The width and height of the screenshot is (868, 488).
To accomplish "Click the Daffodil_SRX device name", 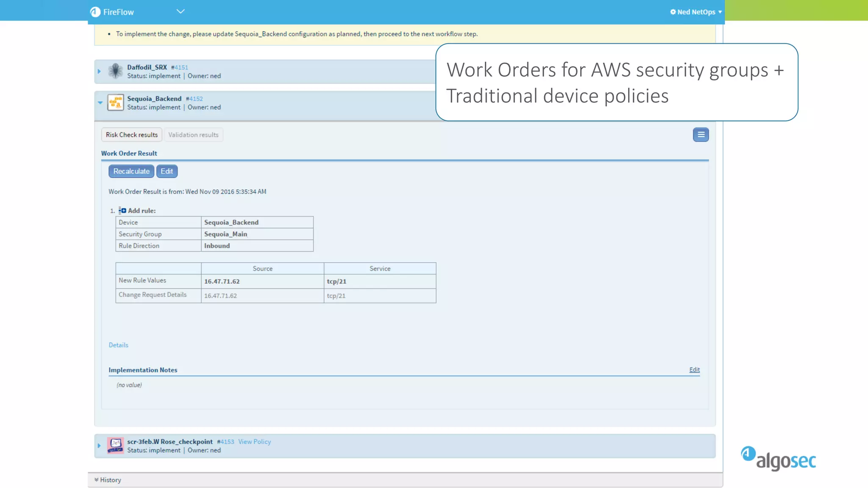I will (x=147, y=67).
